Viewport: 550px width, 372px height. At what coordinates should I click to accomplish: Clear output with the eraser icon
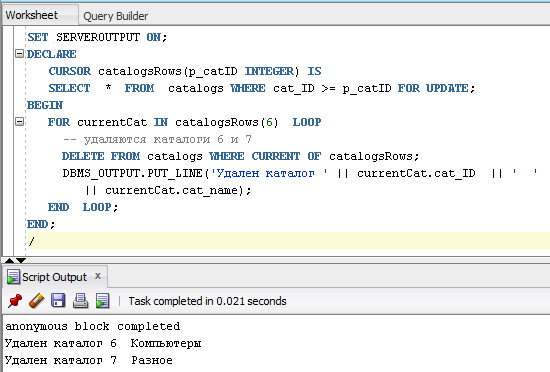point(36,301)
